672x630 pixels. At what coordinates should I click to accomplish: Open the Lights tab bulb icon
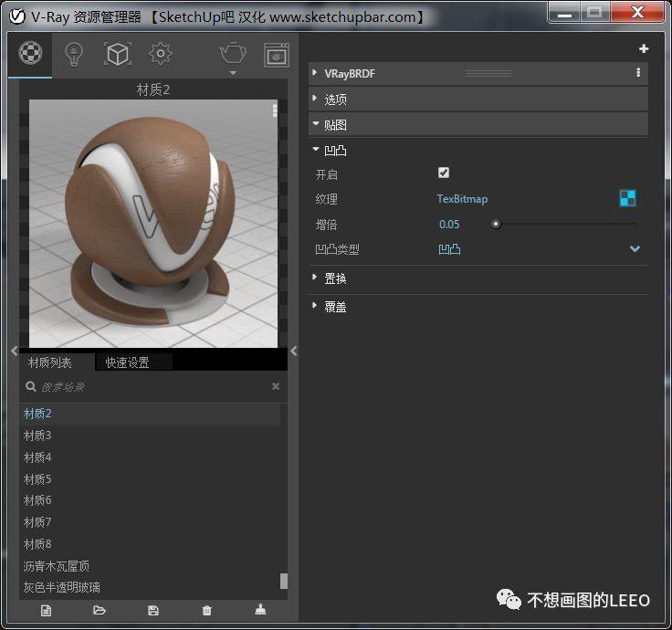[x=74, y=55]
